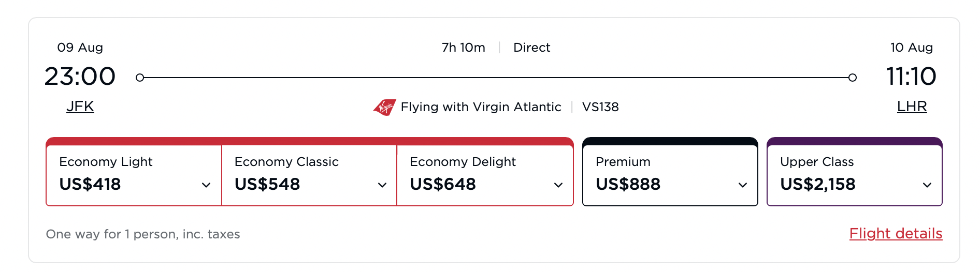This screenshot has width=980, height=272.
Task: Open the JFK airport link
Action: pos(80,107)
